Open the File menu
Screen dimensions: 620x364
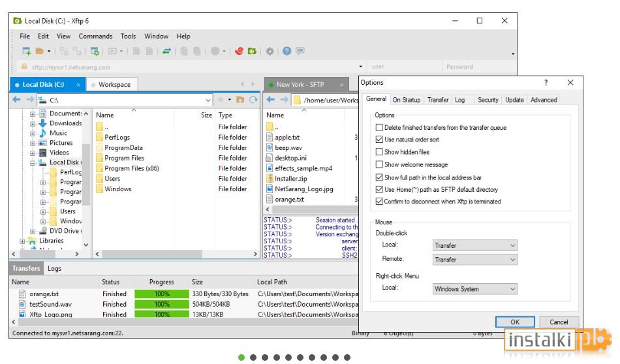[x=25, y=36]
